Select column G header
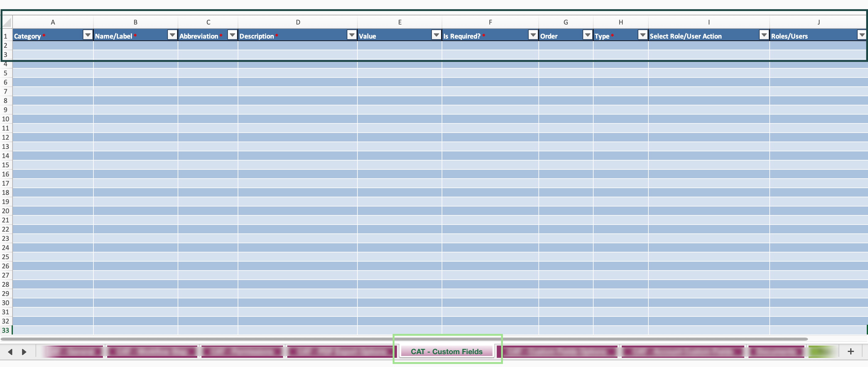Image resolution: width=868 pixels, height=367 pixels. tap(566, 22)
